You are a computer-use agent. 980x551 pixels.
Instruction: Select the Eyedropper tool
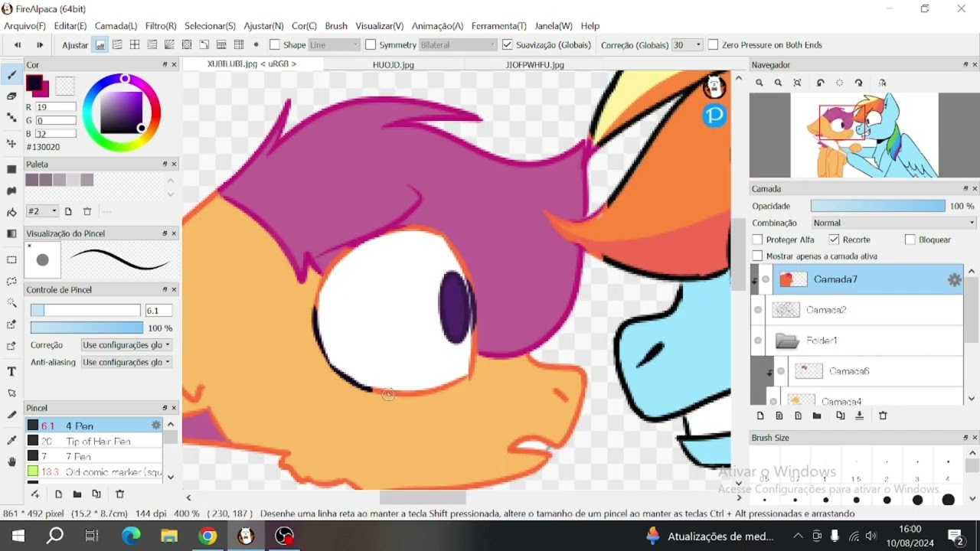11,440
